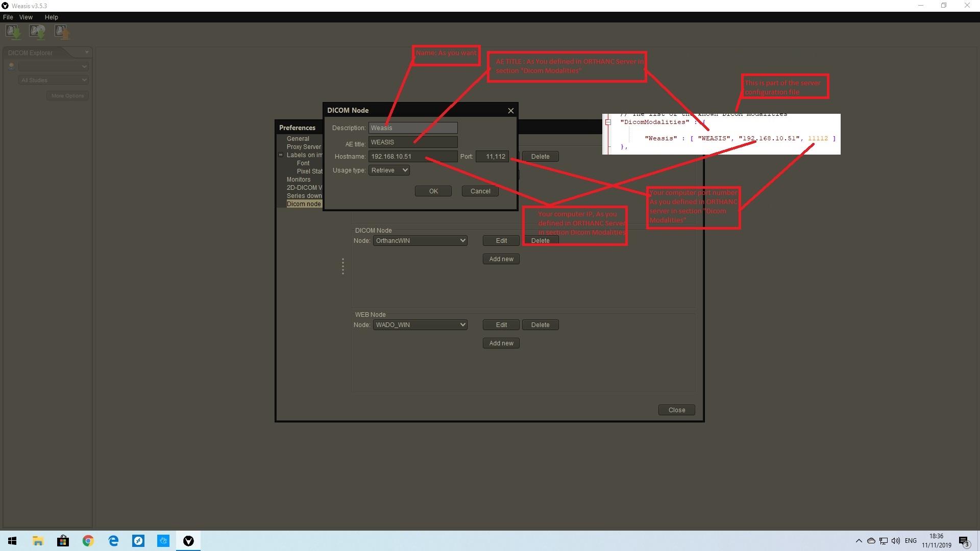Viewport: 980px width, 551px height.
Task: Open the WADO_WIN web node dropdown
Action: pyautogui.click(x=420, y=325)
